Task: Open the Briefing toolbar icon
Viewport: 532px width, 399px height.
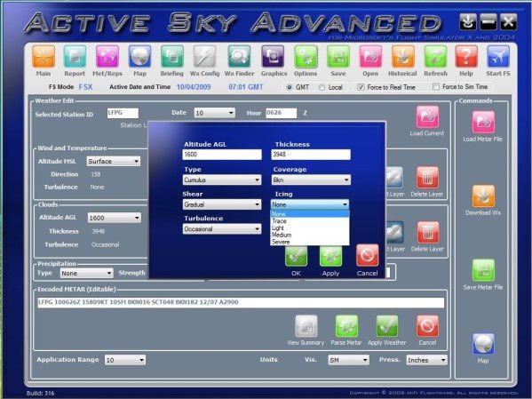Action: pos(172,57)
